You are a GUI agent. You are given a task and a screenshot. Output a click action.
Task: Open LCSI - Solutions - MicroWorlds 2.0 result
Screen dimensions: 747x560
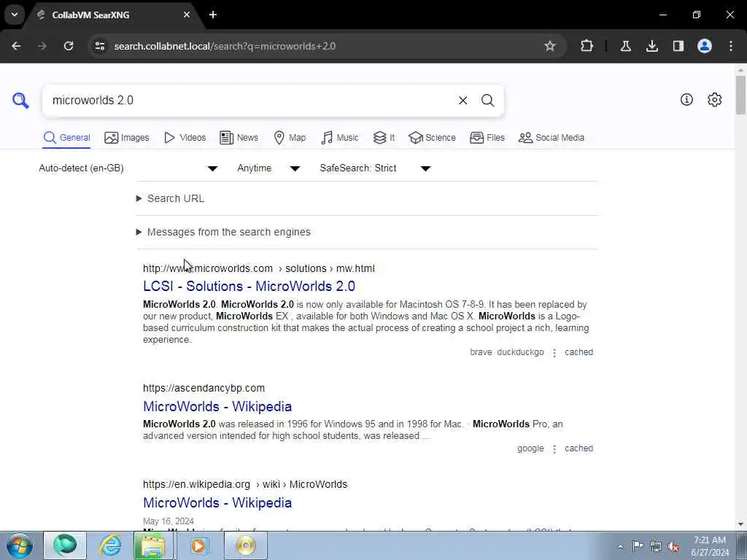(x=249, y=286)
